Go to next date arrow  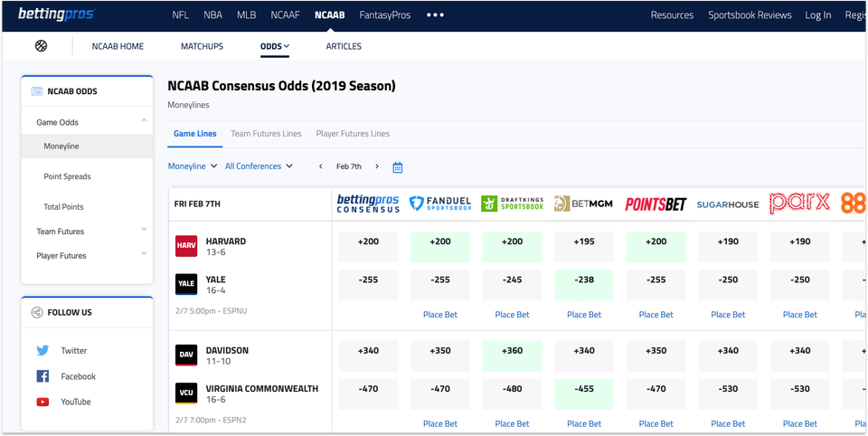pos(377,166)
